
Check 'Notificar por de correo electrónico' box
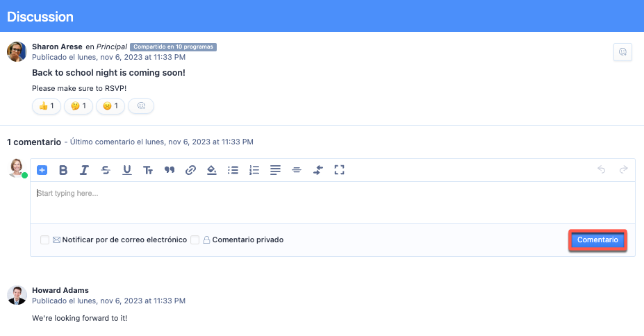[45, 240]
